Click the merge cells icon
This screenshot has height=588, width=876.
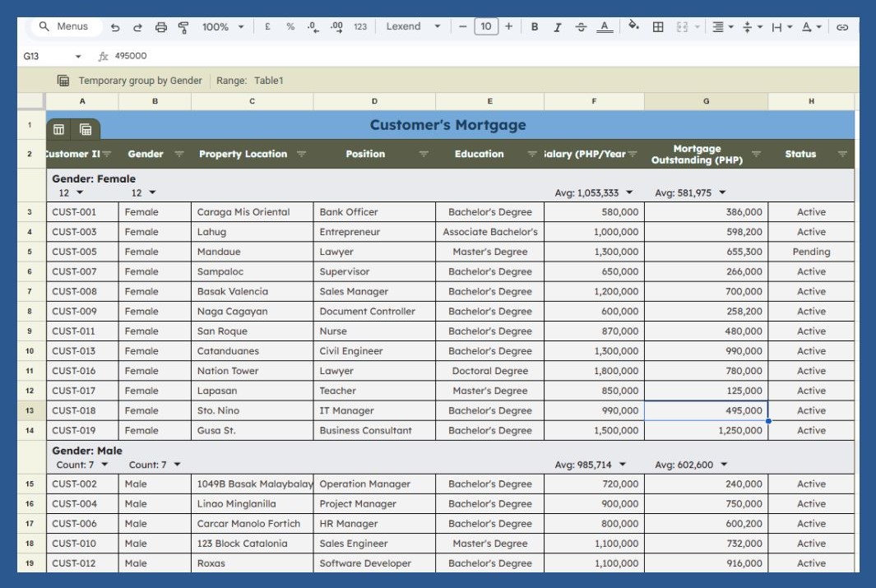click(x=682, y=27)
